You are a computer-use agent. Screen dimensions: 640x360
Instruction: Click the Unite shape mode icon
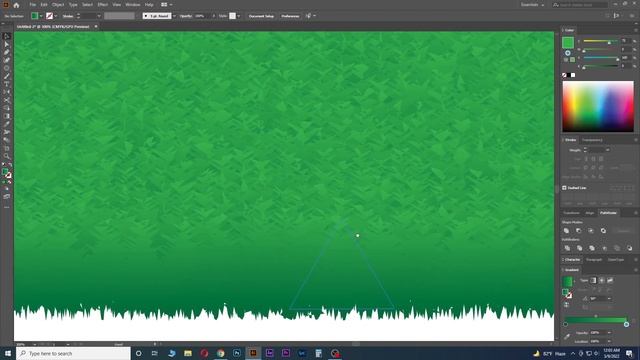[x=567, y=231]
